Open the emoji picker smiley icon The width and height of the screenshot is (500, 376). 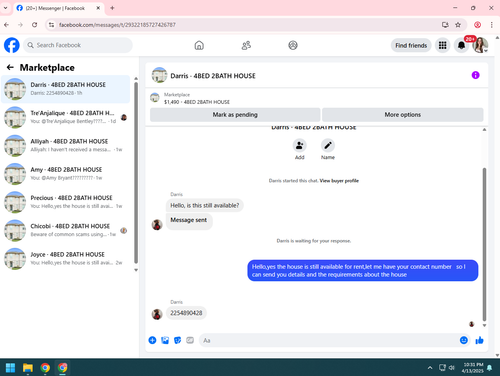point(464,340)
